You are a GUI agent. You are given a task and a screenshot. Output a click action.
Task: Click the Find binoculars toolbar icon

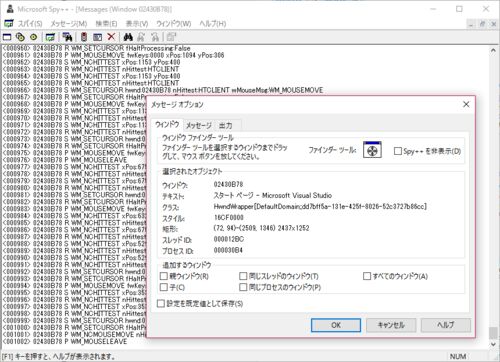(x=128, y=37)
